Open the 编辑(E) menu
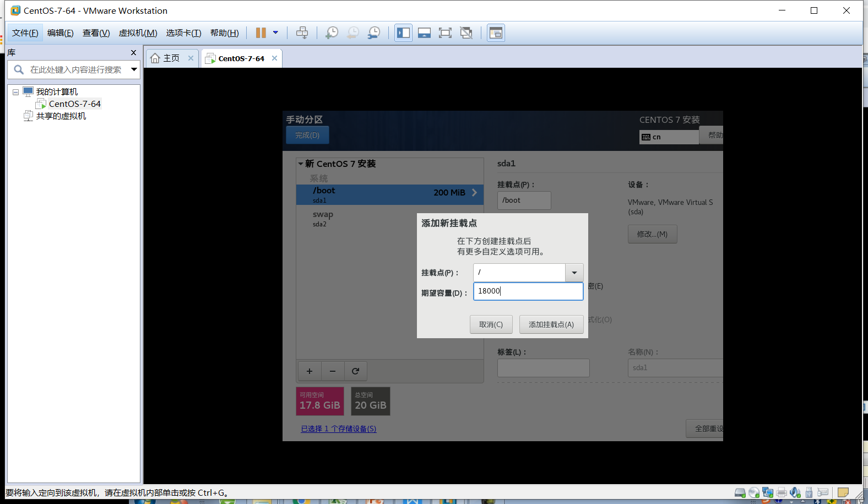868x504 pixels. [61, 33]
